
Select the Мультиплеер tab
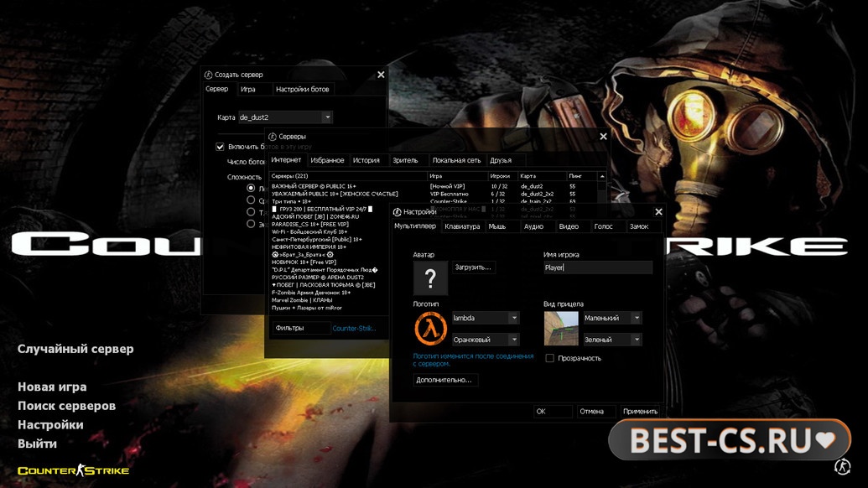[x=415, y=226]
